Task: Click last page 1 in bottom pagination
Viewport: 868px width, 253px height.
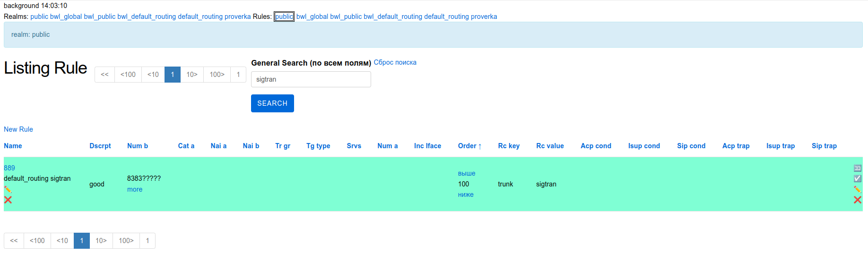Action: tap(148, 241)
